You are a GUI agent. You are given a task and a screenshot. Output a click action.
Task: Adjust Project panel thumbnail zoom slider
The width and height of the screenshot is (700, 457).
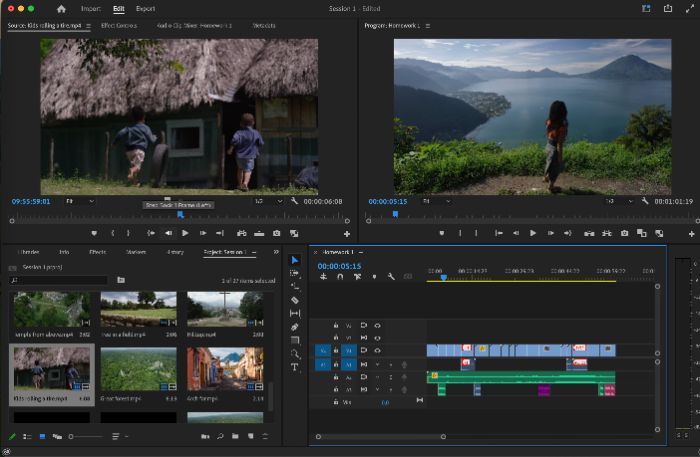[x=85, y=436]
